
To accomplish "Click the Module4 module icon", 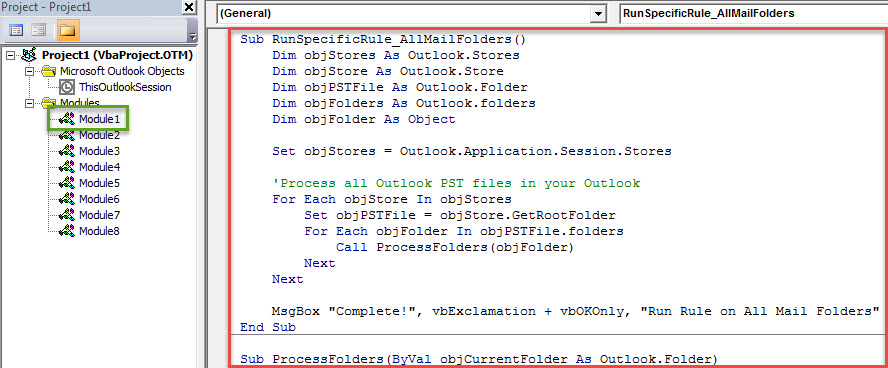I will [x=67, y=167].
